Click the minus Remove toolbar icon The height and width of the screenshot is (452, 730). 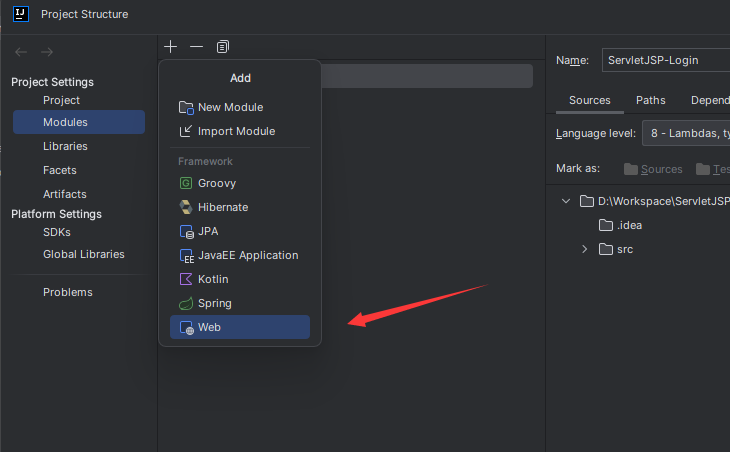click(x=196, y=46)
